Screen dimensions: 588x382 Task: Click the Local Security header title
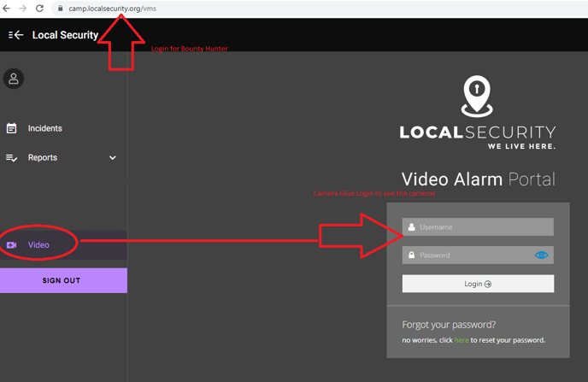[x=65, y=35]
